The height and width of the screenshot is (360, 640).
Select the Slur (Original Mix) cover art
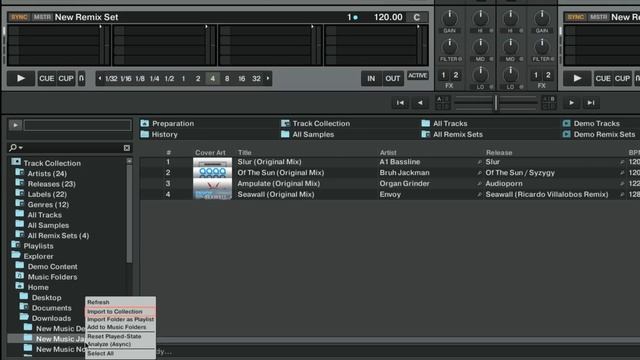click(x=212, y=162)
